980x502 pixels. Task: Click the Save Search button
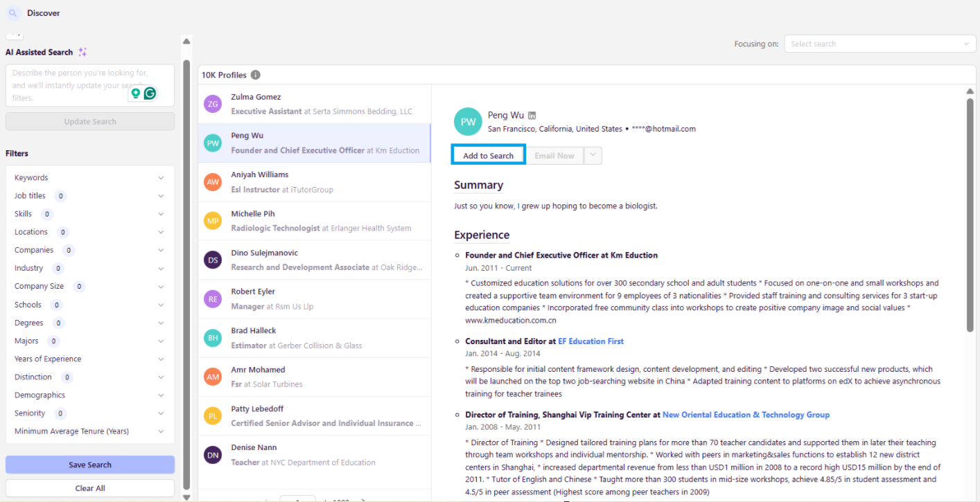point(90,465)
